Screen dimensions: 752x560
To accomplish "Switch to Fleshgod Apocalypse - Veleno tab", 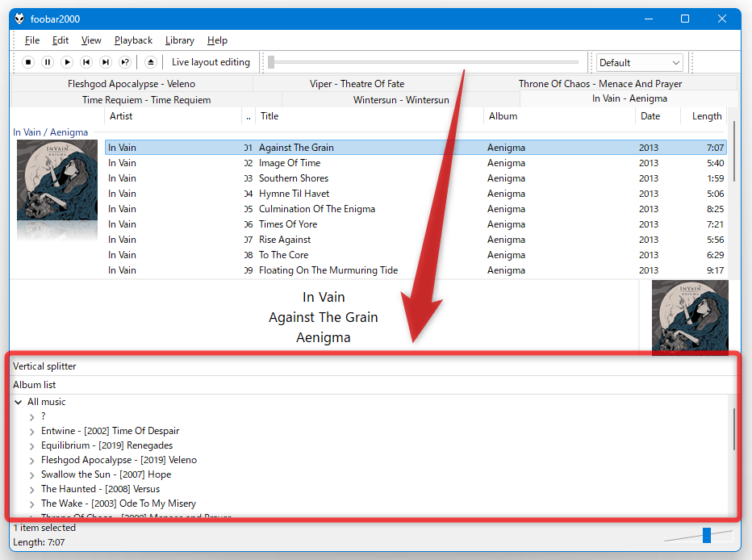I will coord(132,84).
